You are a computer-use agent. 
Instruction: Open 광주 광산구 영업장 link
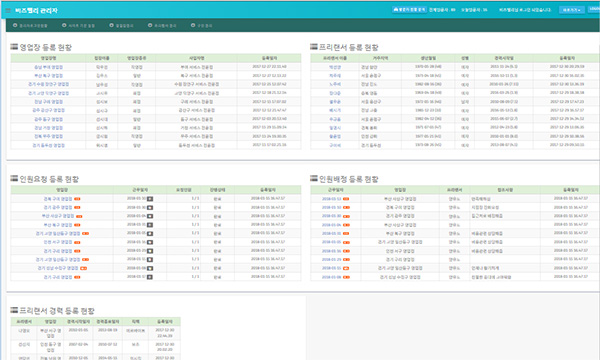[49, 110]
